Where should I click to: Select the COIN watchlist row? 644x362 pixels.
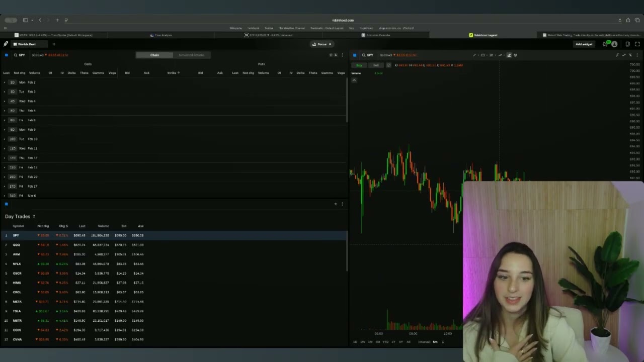174,330
